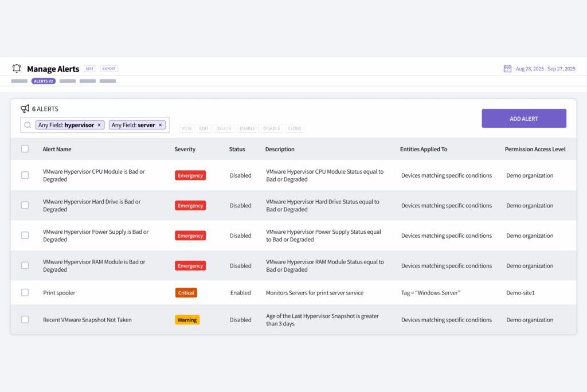Click the VIEW action button
The image size is (587, 392).
186,128
